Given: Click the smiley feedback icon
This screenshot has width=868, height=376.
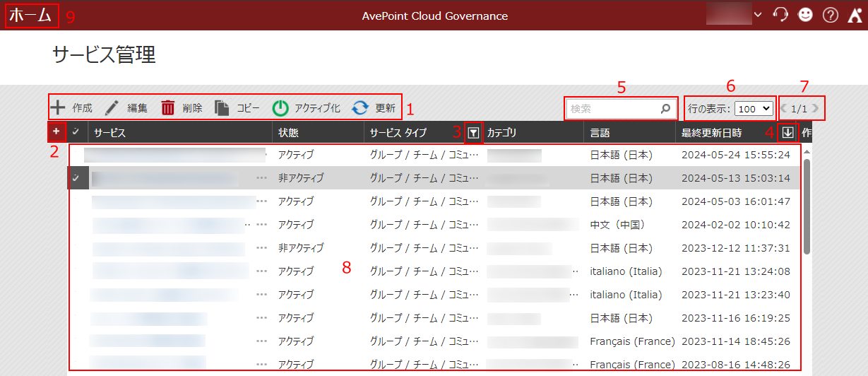Looking at the screenshot, I should pos(805,15).
